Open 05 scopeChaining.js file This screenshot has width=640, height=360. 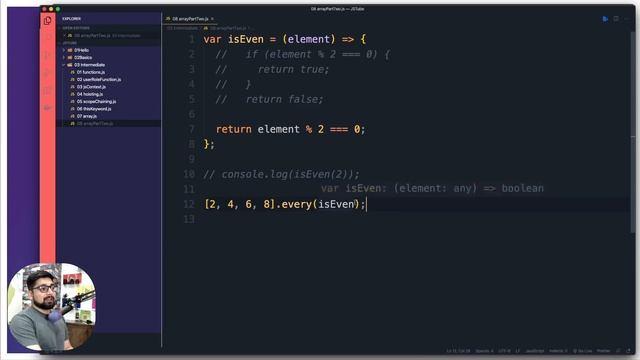coord(96,102)
